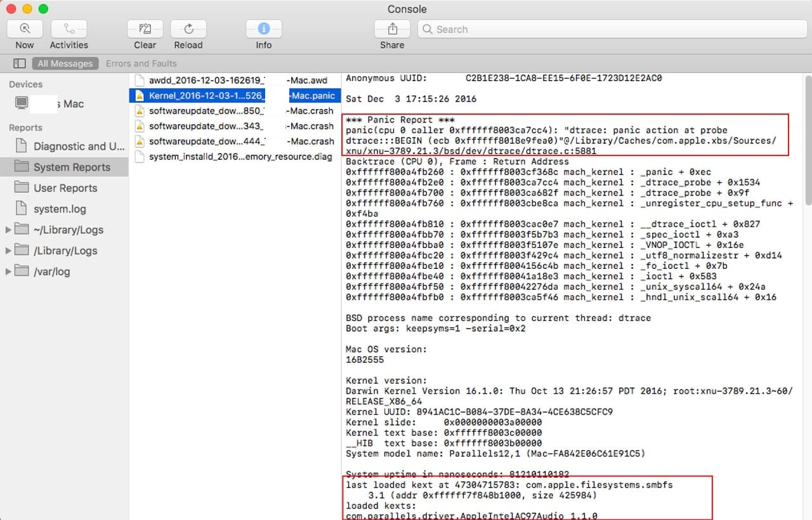The image size is (812, 520).
Task: Expand the ~/Library/Logs folder
Action: click(x=8, y=230)
